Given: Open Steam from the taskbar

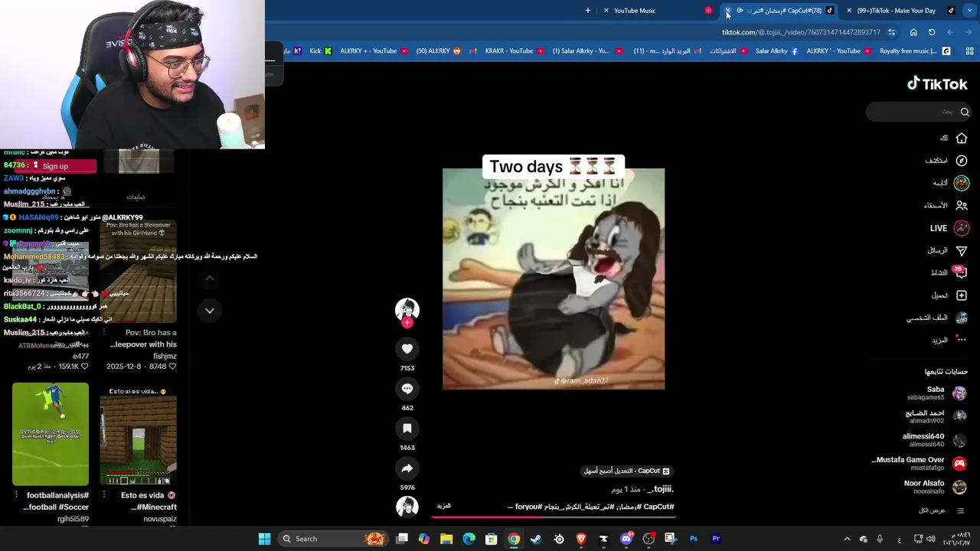Looking at the screenshot, I should (x=536, y=539).
